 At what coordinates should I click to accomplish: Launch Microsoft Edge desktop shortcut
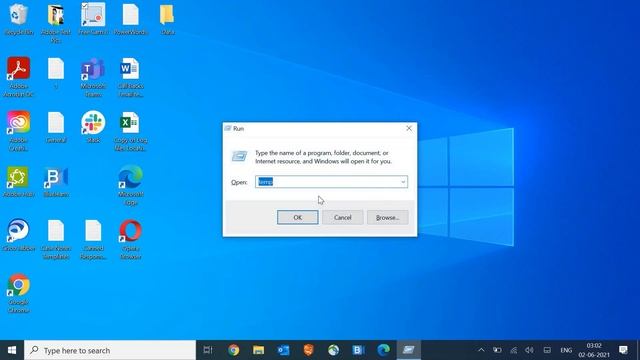(130, 184)
